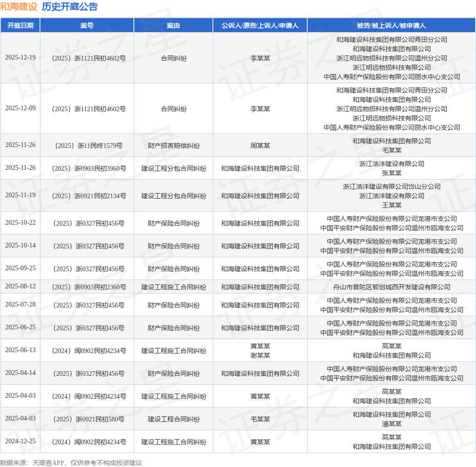Click 中国人寿财产保险股份有限公司龙港市支公司 in 2025-06-25 row
This screenshot has width=476, height=467.
(391, 323)
